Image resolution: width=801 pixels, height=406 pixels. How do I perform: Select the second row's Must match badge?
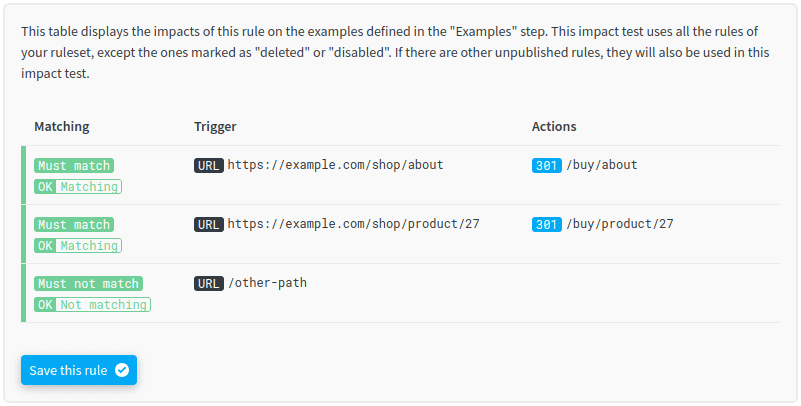[x=74, y=225]
